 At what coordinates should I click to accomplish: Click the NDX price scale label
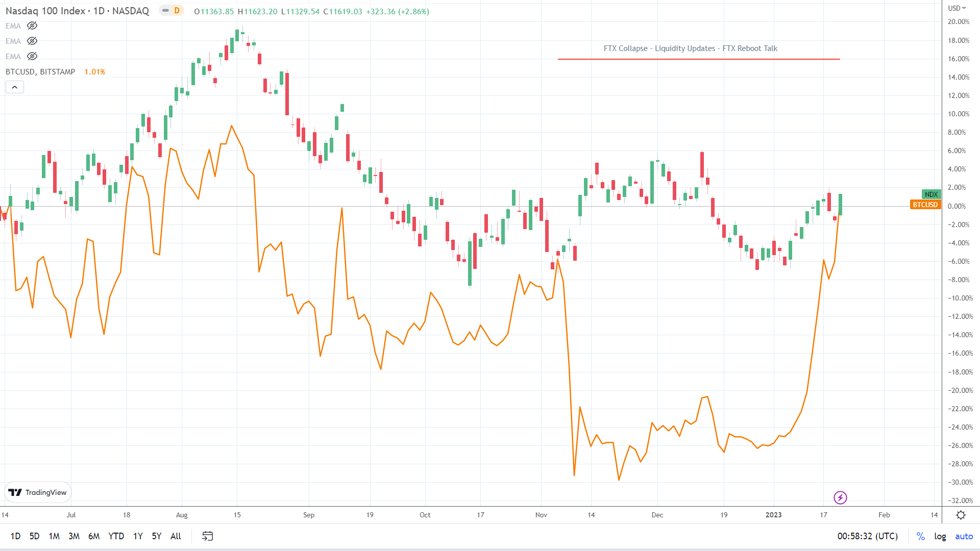click(932, 194)
